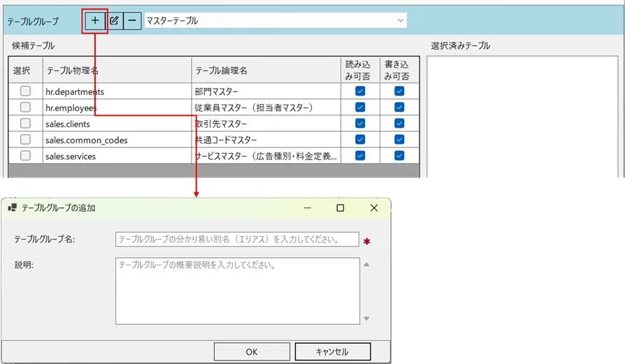The height and width of the screenshot is (364, 625).
Task: Toggle 読み込み可否 checkbox for sales.common_codes
Action: point(360,140)
